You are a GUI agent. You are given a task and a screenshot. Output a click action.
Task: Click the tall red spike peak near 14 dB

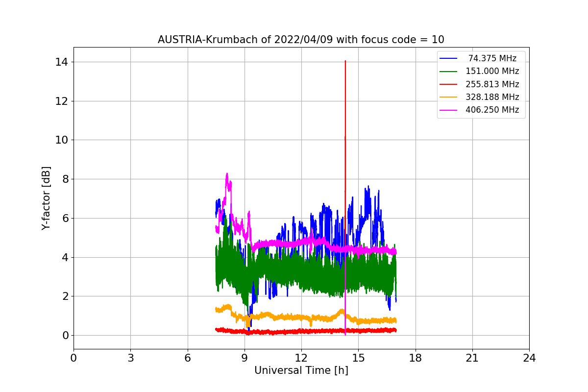pos(345,62)
